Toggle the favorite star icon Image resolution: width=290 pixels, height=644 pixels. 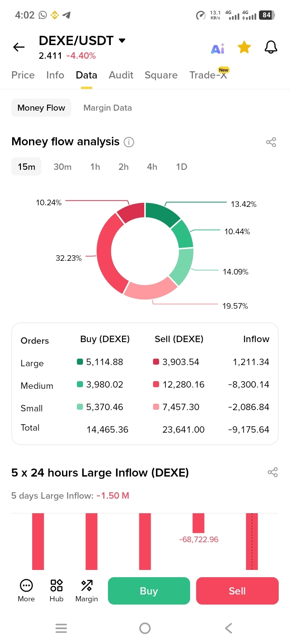tap(244, 47)
